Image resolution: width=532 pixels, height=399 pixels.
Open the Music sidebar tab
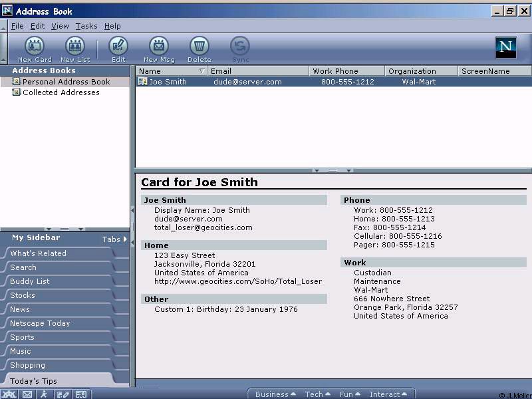coord(59,351)
